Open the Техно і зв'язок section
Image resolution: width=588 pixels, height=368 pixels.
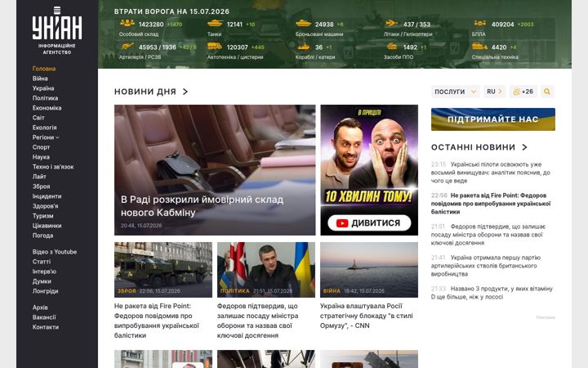pyautogui.click(x=53, y=167)
